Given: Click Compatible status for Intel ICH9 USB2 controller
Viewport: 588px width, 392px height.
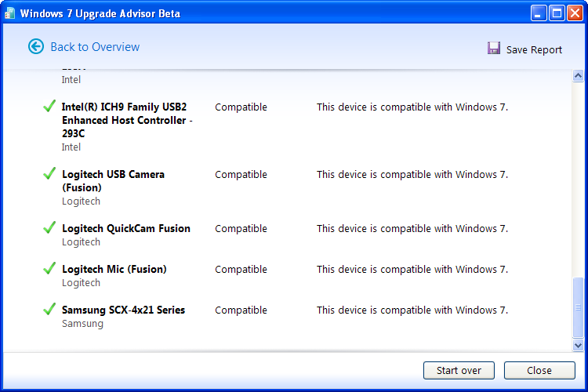Looking at the screenshot, I should coord(241,107).
